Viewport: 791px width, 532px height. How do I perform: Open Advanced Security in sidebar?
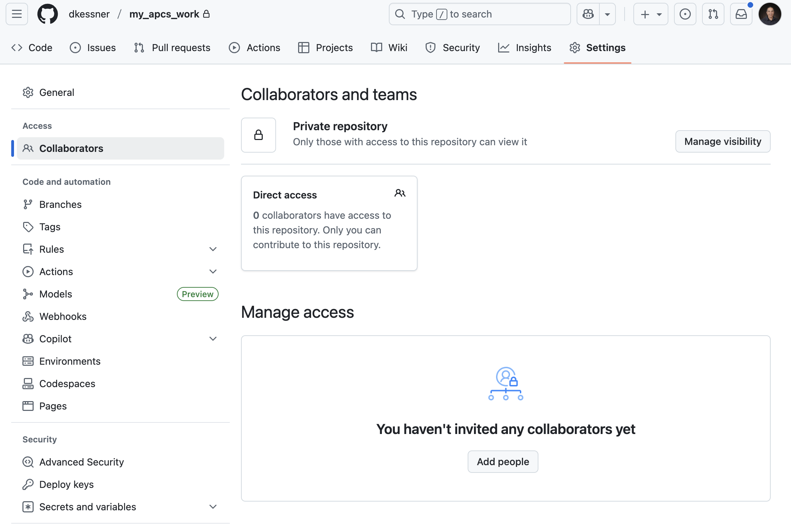pyautogui.click(x=121, y=462)
